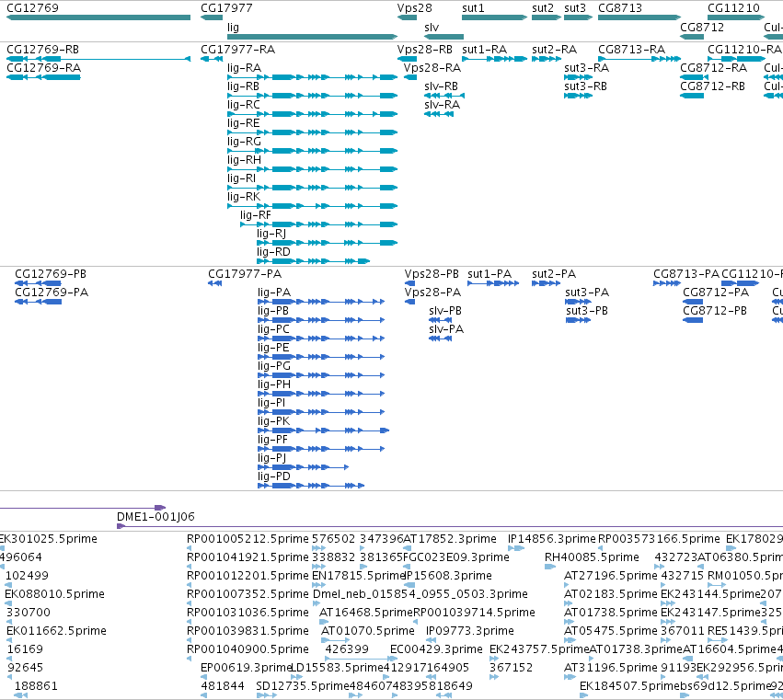Click EST AT01070.5prime label
This screenshot has width=783, height=700.
pos(367,631)
